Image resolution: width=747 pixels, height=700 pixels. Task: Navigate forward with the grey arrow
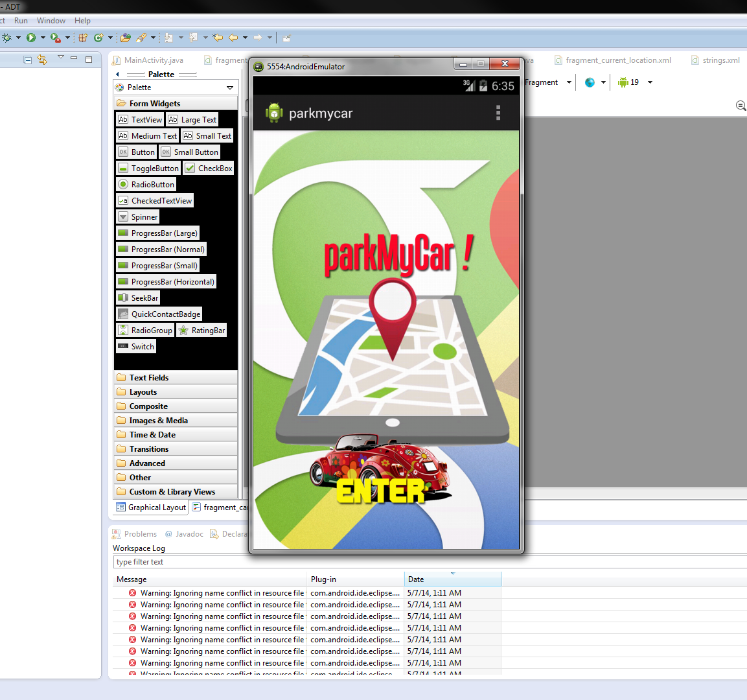point(258,38)
